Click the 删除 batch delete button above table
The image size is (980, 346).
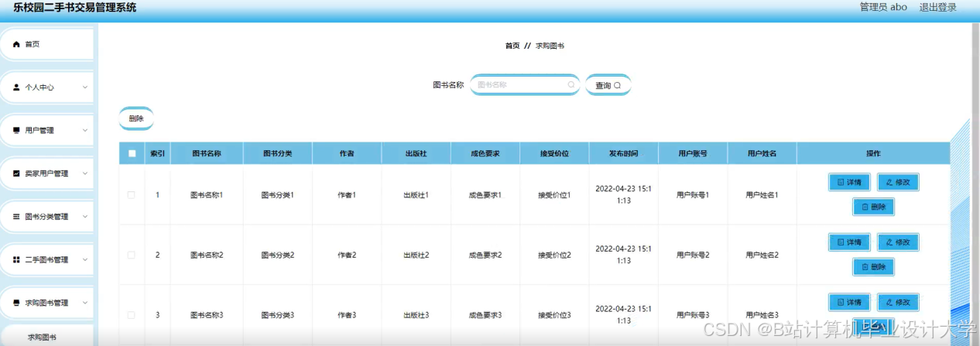(136, 118)
